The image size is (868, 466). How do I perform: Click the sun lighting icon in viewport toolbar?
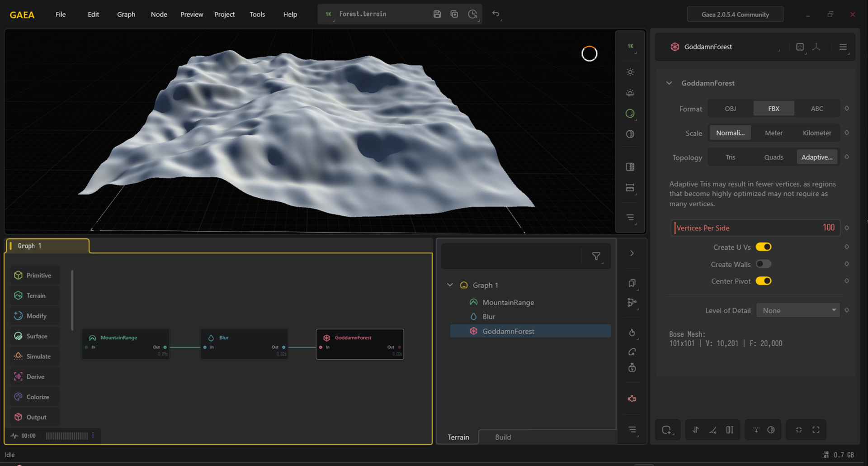tap(630, 72)
